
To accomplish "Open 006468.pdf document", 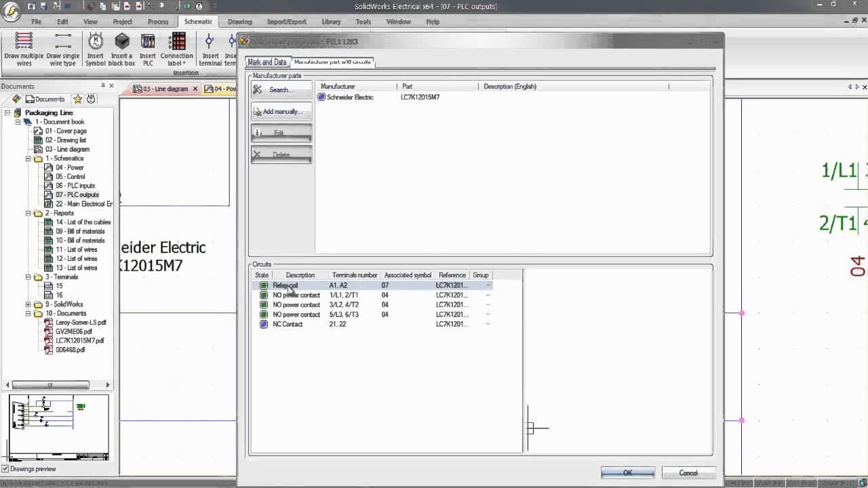I will 71,350.
